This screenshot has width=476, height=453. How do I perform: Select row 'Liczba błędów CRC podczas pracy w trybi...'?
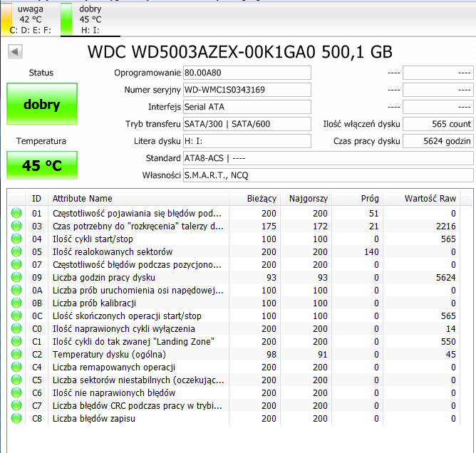(x=234, y=405)
